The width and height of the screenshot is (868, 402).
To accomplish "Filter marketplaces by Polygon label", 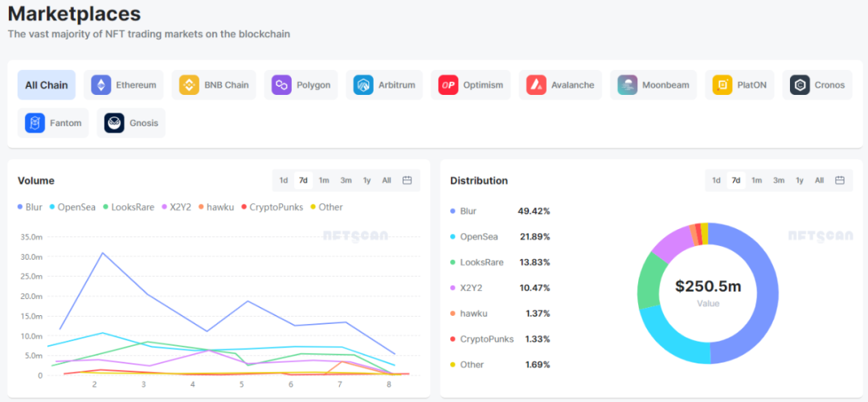I will 313,85.
